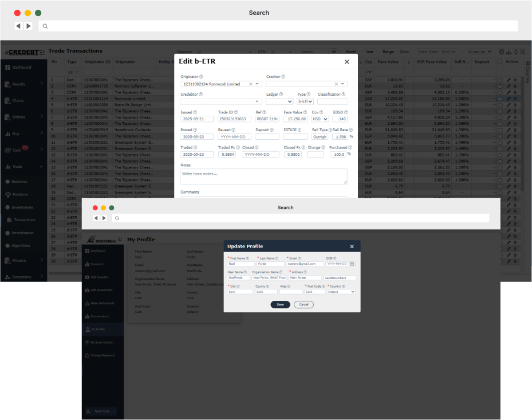Clear the Originator field with the X icon
Image resolution: width=532 pixels, height=420 pixels.
[250, 84]
